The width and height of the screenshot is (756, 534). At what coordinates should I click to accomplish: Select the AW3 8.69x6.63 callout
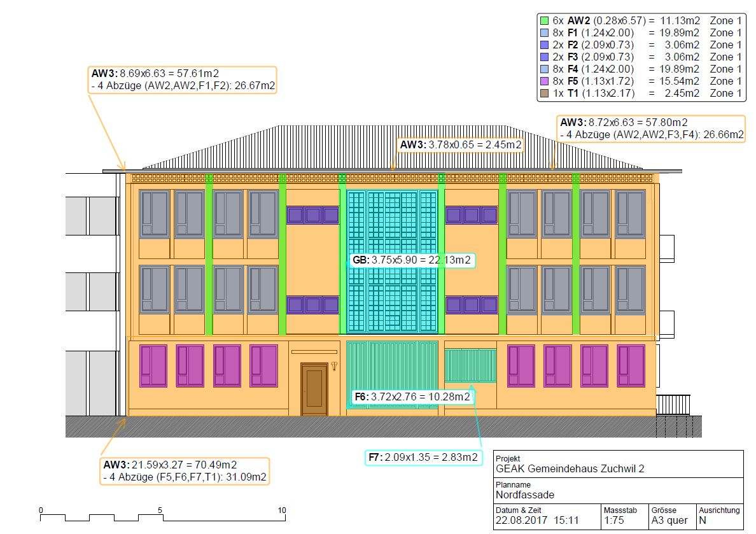coord(183,80)
